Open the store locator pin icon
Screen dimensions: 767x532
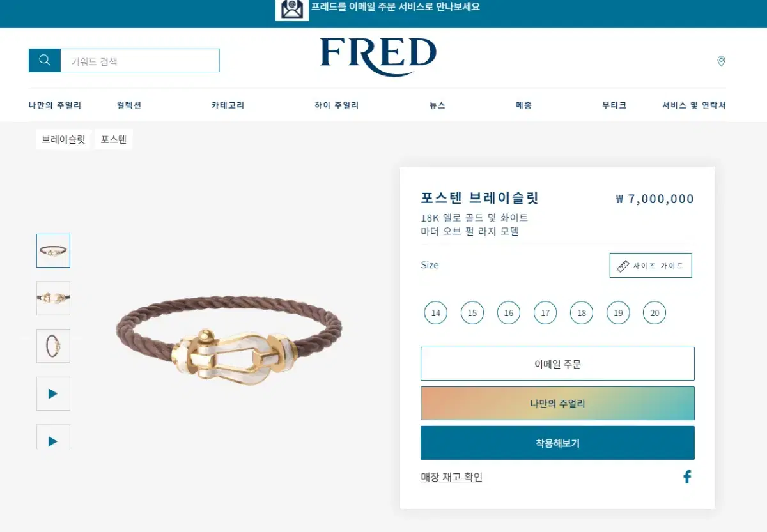721,61
